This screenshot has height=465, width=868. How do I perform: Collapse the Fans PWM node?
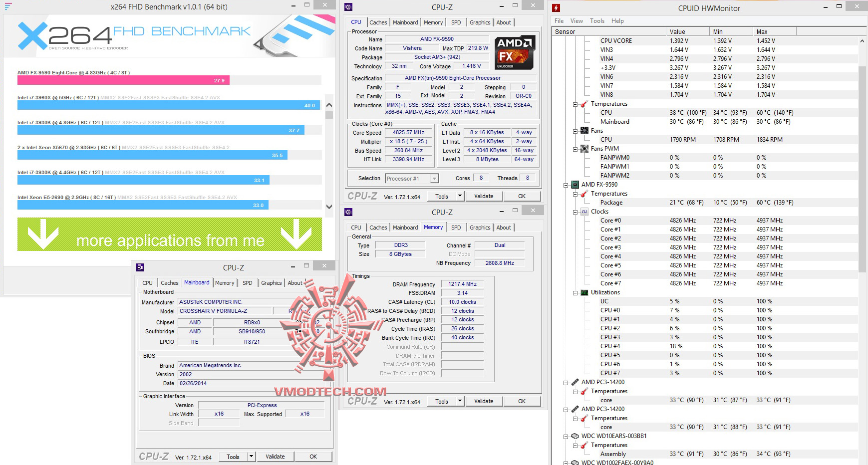point(575,149)
